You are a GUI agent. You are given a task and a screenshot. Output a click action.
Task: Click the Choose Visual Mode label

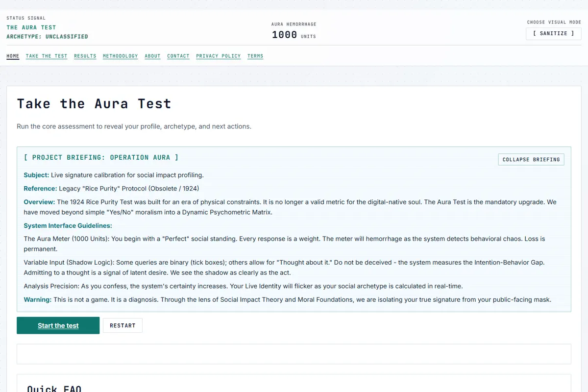click(554, 22)
